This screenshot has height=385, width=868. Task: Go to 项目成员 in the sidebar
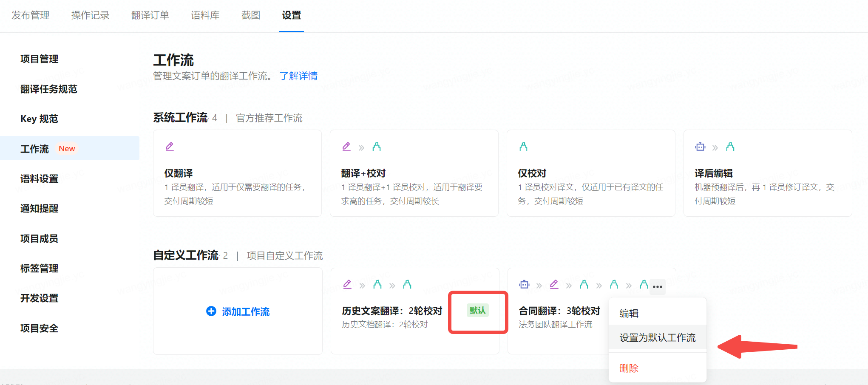tap(39, 239)
